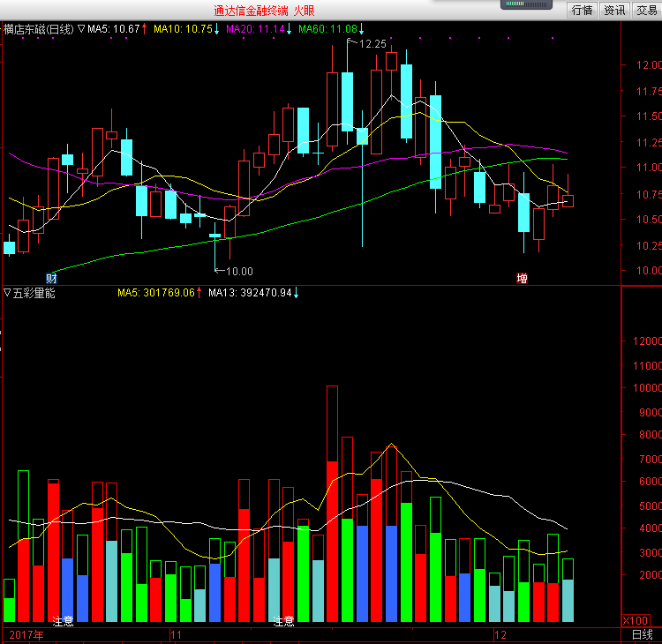This screenshot has height=644, width=662.
Task: Click the MA5 up arrow indicator
Action: pyautogui.click(x=144, y=29)
